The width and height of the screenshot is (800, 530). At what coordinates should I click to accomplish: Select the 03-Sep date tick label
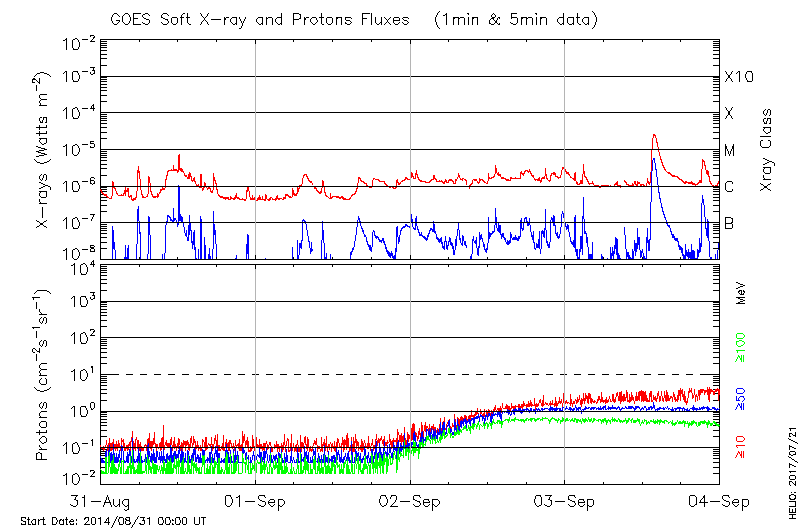click(565, 500)
